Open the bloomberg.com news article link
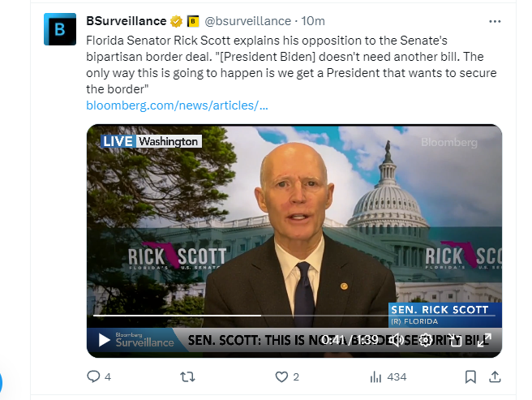 (x=177, y=105)
